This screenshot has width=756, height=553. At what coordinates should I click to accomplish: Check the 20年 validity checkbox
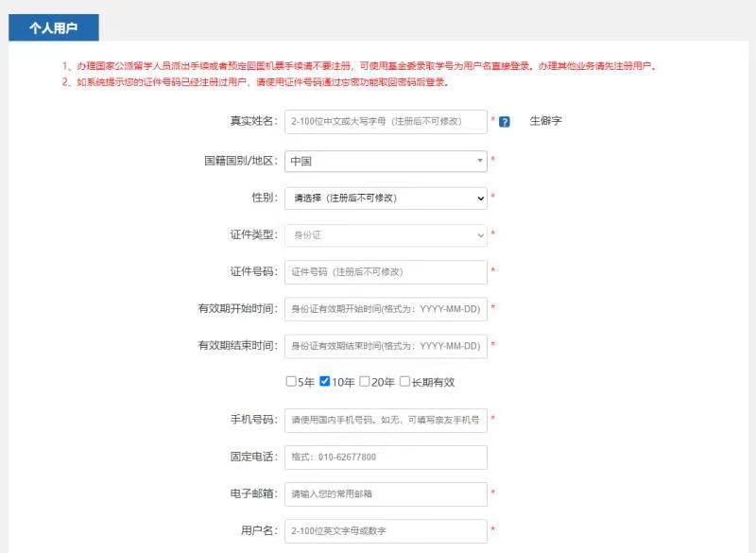[x=366, y=382]
